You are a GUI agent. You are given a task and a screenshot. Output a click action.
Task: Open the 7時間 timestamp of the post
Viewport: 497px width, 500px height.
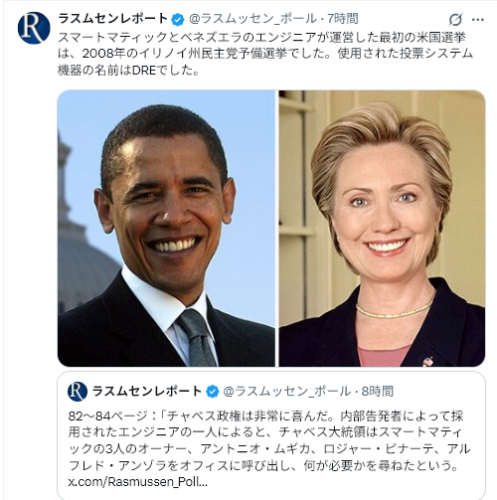(343, 19)
